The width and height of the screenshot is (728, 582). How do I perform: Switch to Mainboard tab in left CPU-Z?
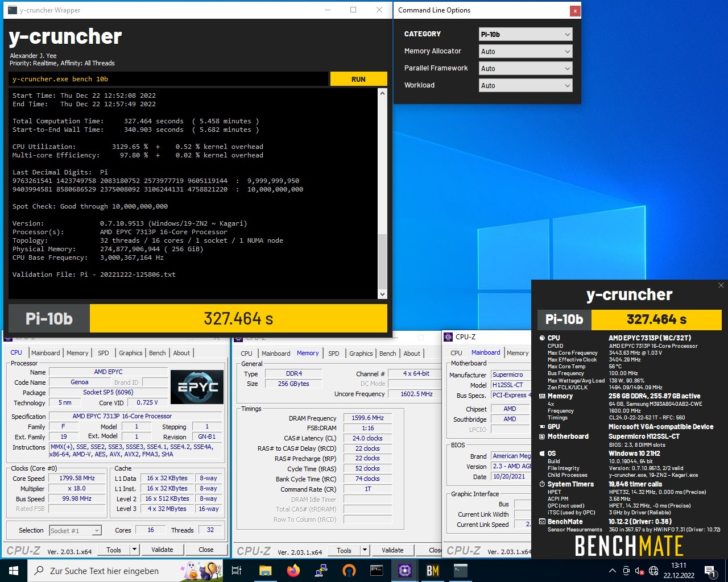(45, 353)
